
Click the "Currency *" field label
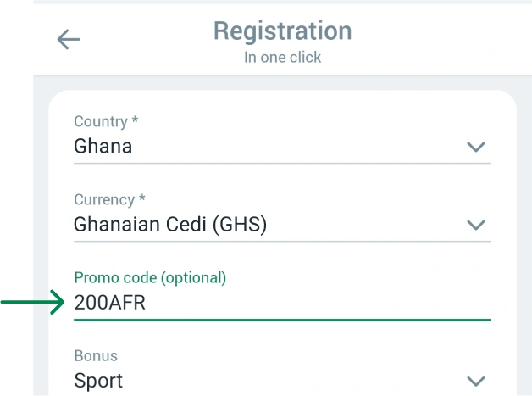pos(109,200)
